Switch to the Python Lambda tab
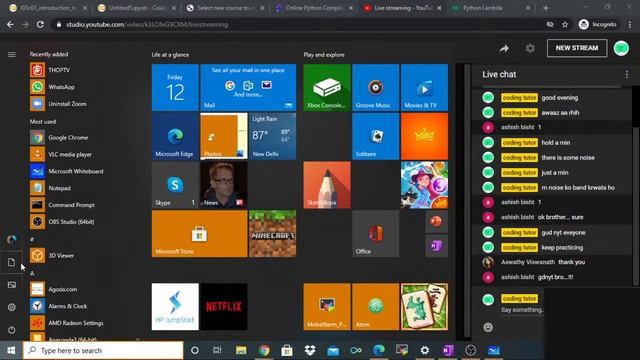 click(x=491, y=8)
